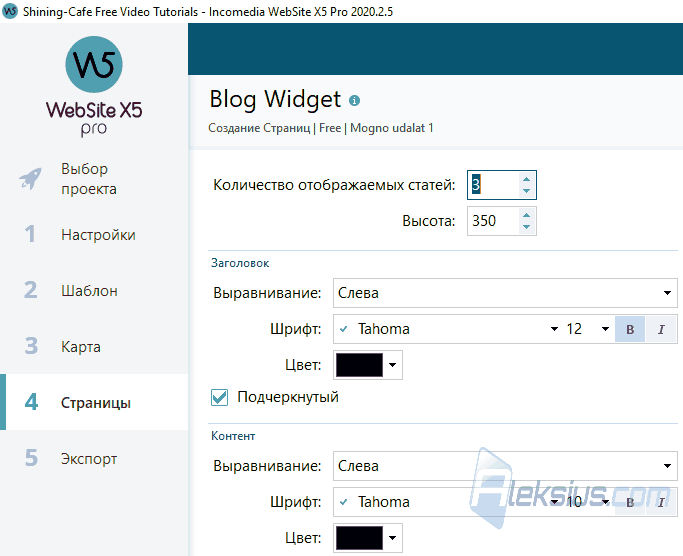The height and width of the screenshot is (556, 683).
Task: Click the black Контент color swatch
Action: 359,538
